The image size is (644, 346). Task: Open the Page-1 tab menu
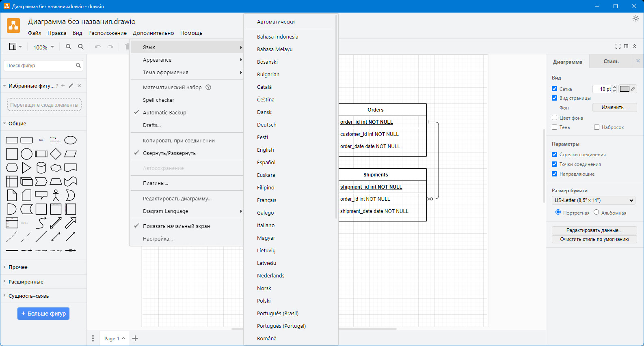click(115, 338)
